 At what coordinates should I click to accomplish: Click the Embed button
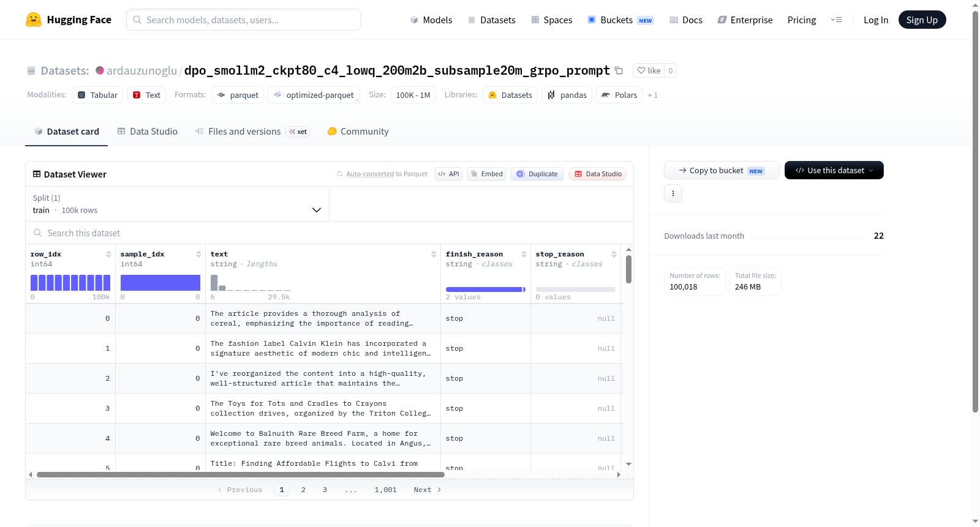pos(487,174)
